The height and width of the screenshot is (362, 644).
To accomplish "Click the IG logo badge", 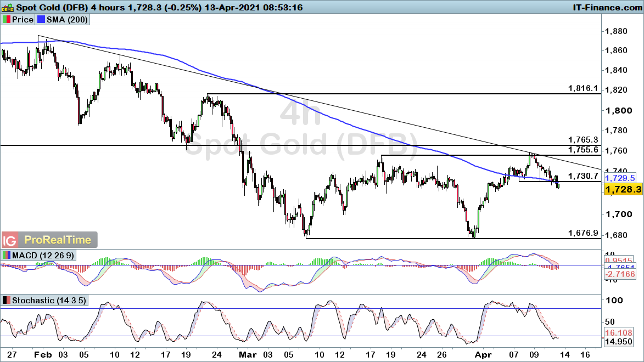I will pos(10,240).
